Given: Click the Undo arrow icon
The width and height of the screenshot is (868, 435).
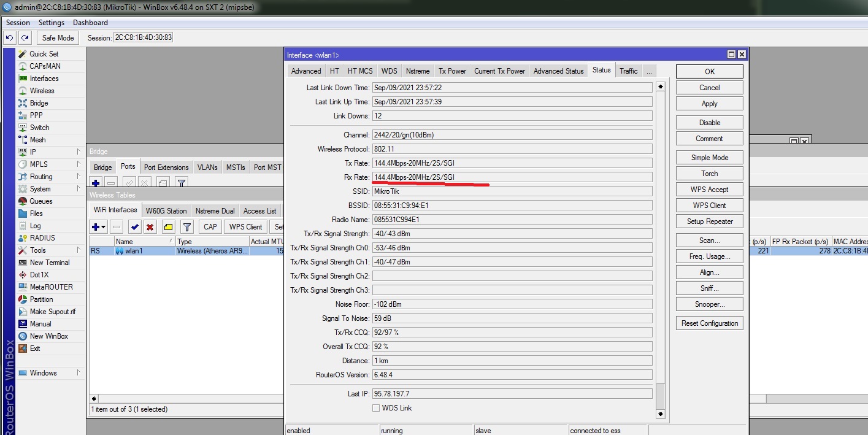Looking at the screenshot, I should tap(9, 37).
